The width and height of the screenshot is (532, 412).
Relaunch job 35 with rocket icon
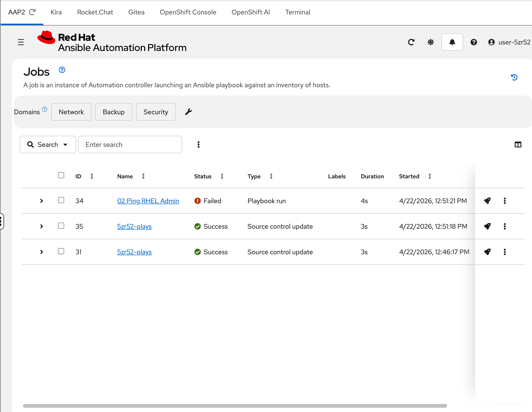pyautogui.click(x=487, y=226)
